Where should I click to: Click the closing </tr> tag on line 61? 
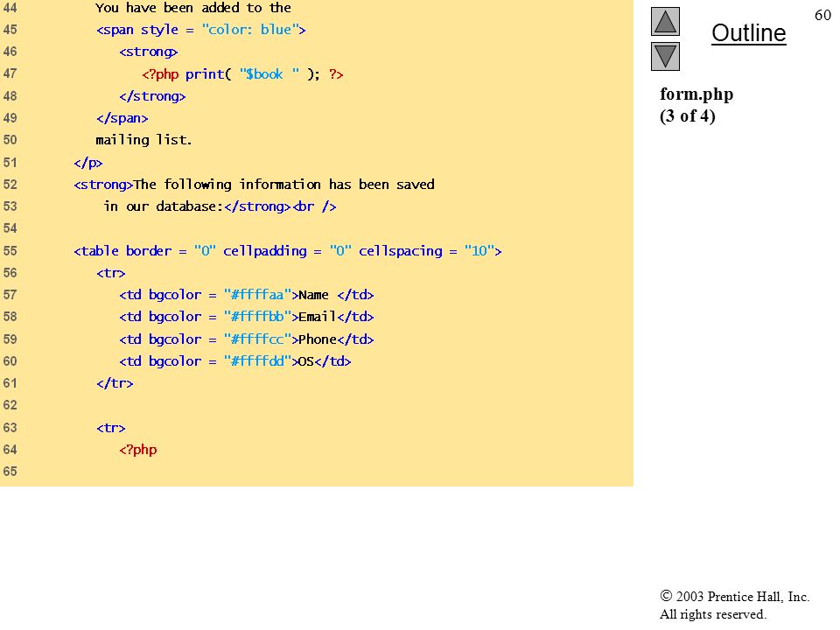[115, 383]
